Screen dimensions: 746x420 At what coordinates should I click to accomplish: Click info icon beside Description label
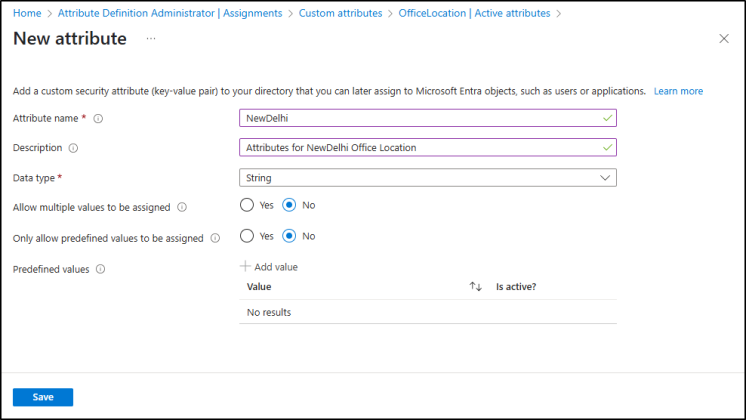pos(74,148)
